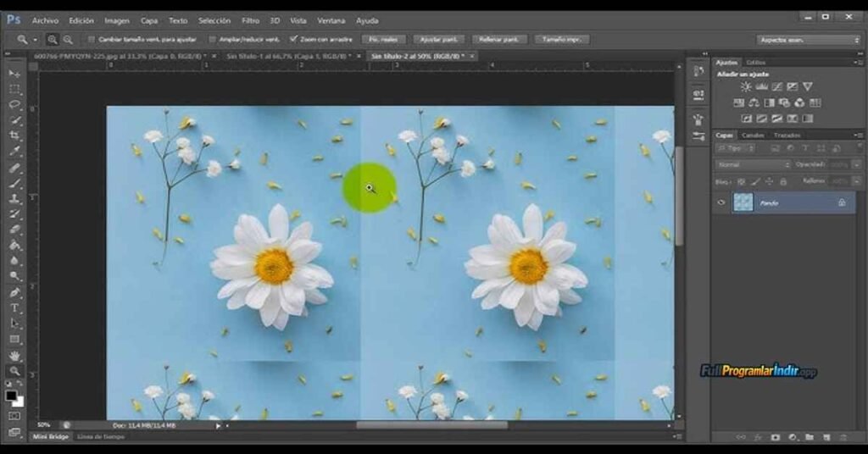Image resolution: width=868 pixels, height=454 pixels.
Task: Add a Curves adjustment
Action: [776, 86]
